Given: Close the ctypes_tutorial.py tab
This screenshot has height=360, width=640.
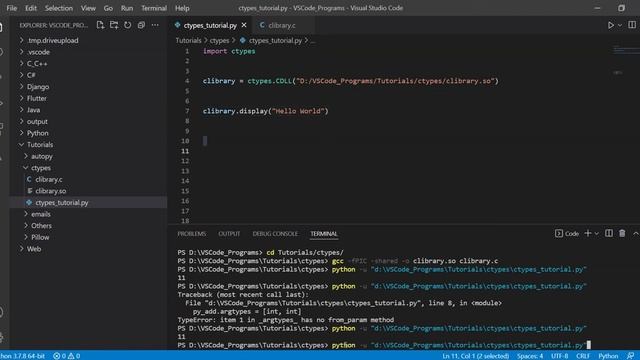Looking at the screenshot, I should click(x=244, y=25).
